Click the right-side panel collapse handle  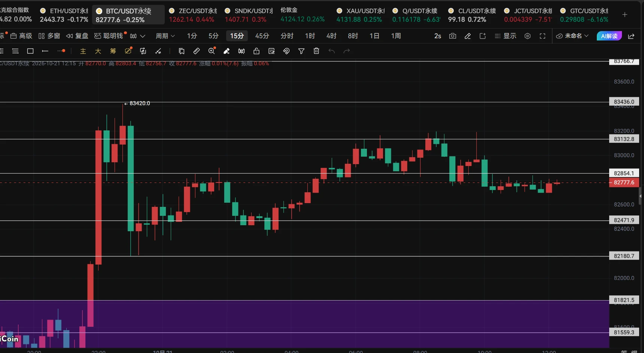[x=641, y=196]
